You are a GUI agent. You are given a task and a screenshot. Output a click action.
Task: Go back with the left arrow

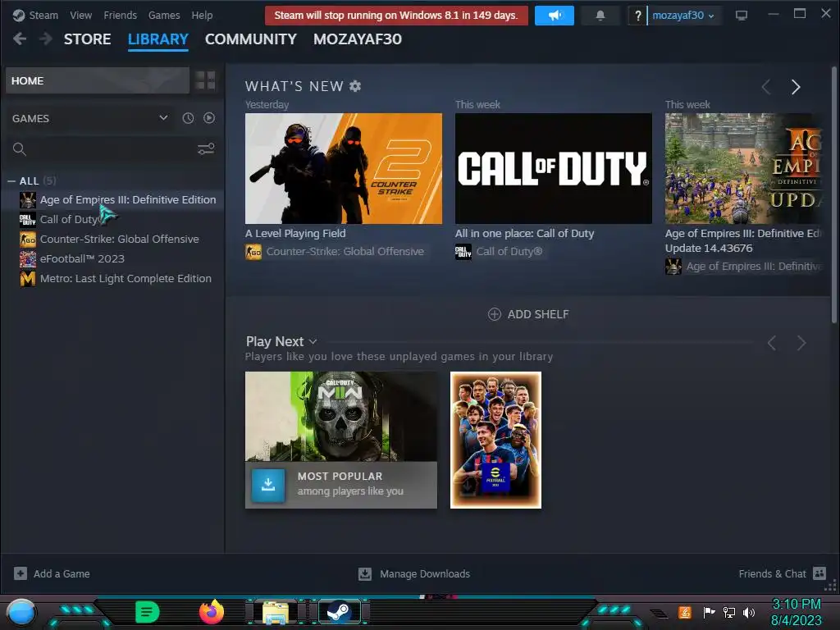pos(20,39)
